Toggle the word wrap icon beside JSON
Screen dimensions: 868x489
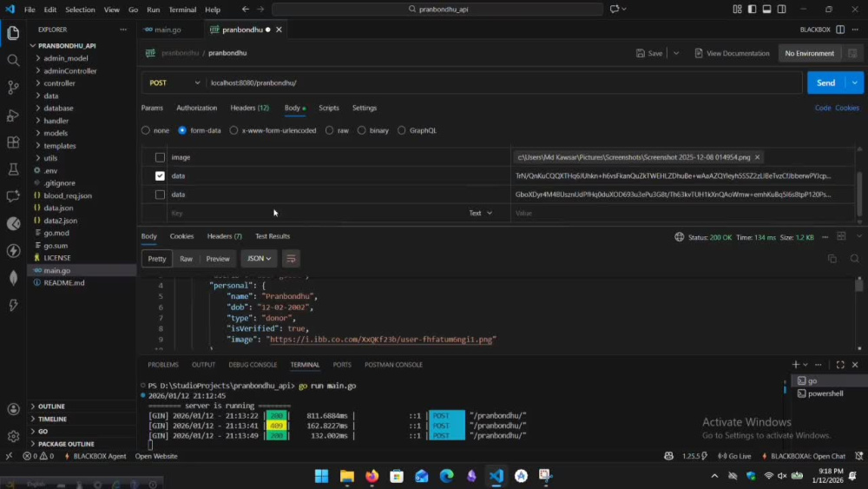point(291,259)
